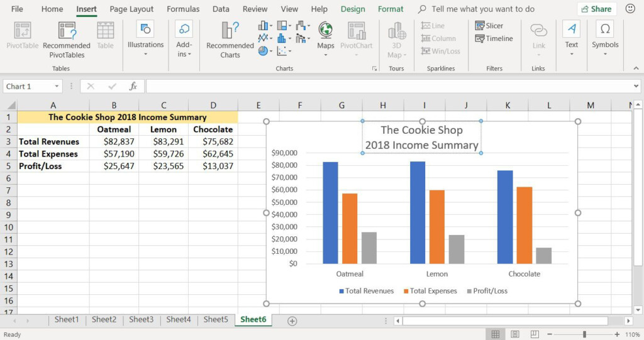This screenshot has width=644, height=340.
Task: Click the zoom in plus button
Action: point(617,334)
